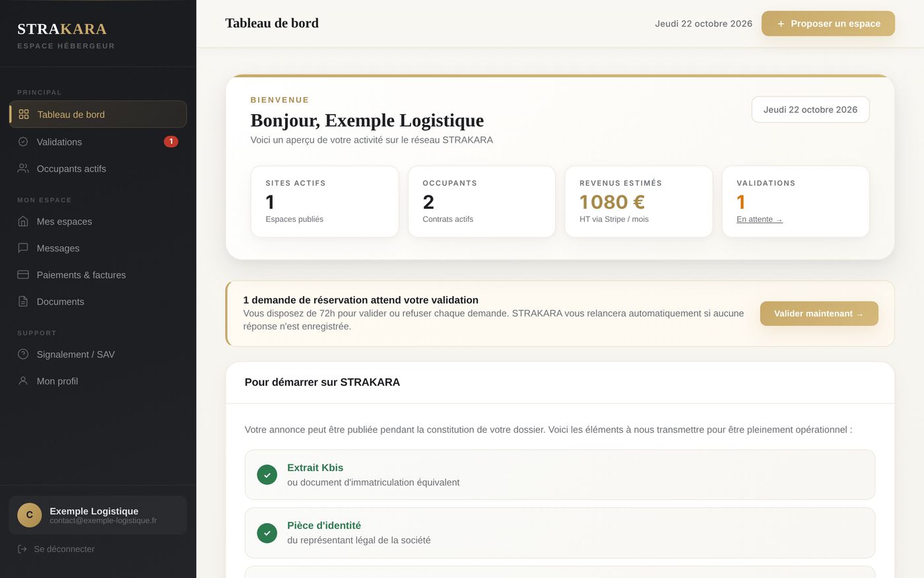Click the date pill in the welcome card
Image resolution: width=924 pixels, height=578 pixels.
point(810,110)
